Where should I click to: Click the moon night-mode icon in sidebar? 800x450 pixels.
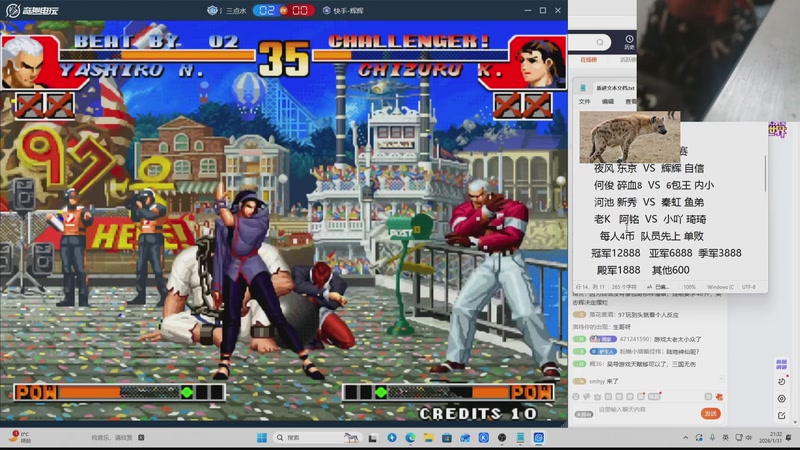[x=781, y=382]
